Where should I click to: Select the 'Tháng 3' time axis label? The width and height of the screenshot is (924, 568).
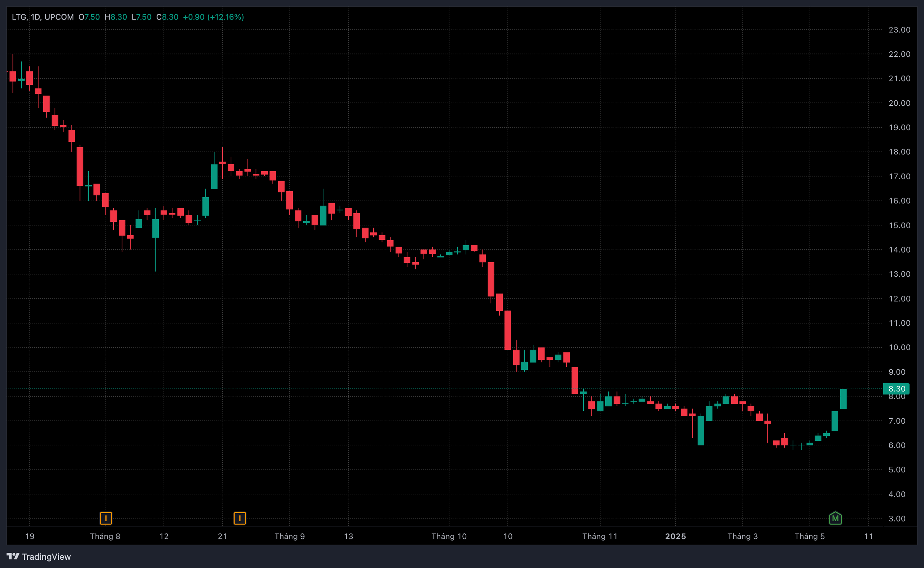click(x=742, y=536)
